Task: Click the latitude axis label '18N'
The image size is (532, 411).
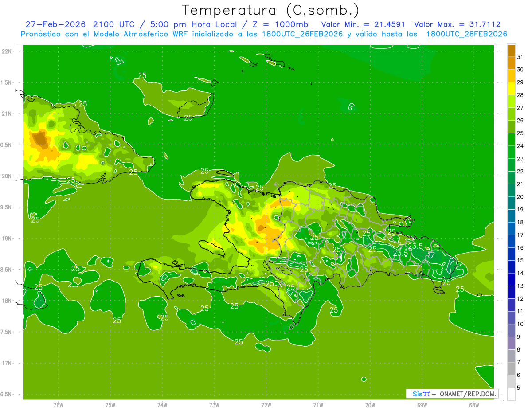Action: (8, 301)
